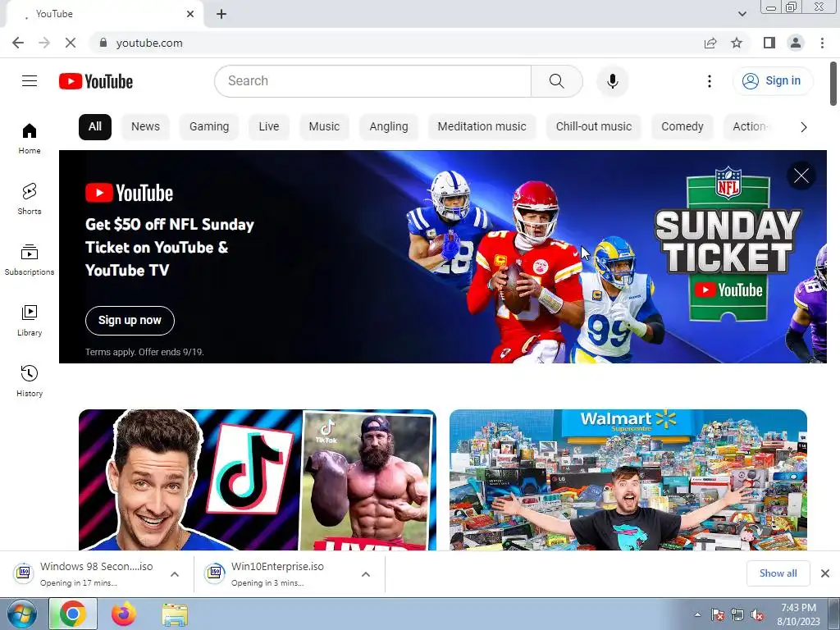Click the NFL Sunday Ticket banner headline
The height and width of the screenshot is (630, 840).
coord(169,247)
